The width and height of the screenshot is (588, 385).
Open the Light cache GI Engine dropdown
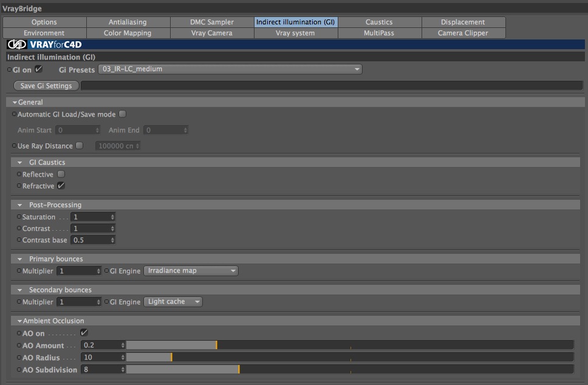[173, 302]
